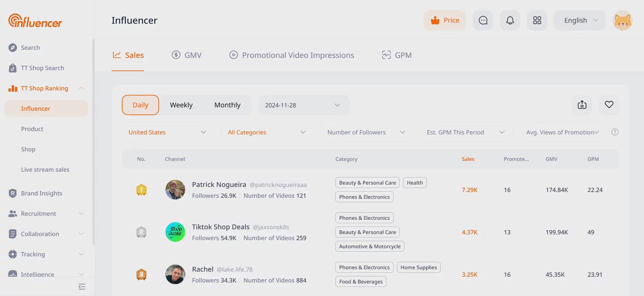Viewport: 644px width, 296px height.
Task: Switch to the GMV tab
Action: pos(186,55)
